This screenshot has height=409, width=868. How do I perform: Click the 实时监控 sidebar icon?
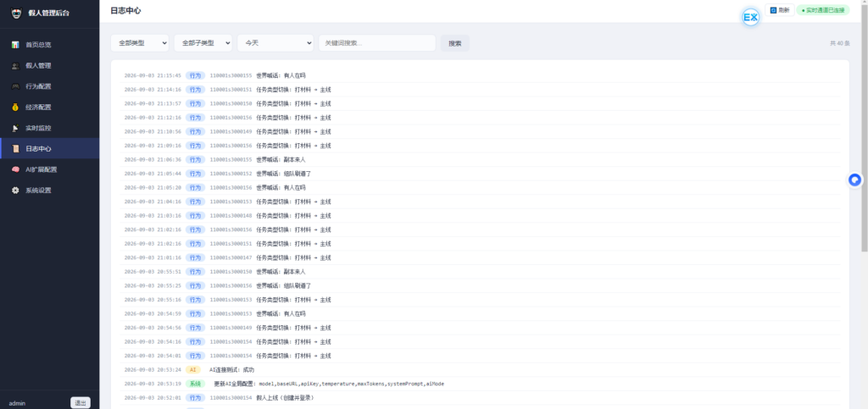click(x=15, y=128)
